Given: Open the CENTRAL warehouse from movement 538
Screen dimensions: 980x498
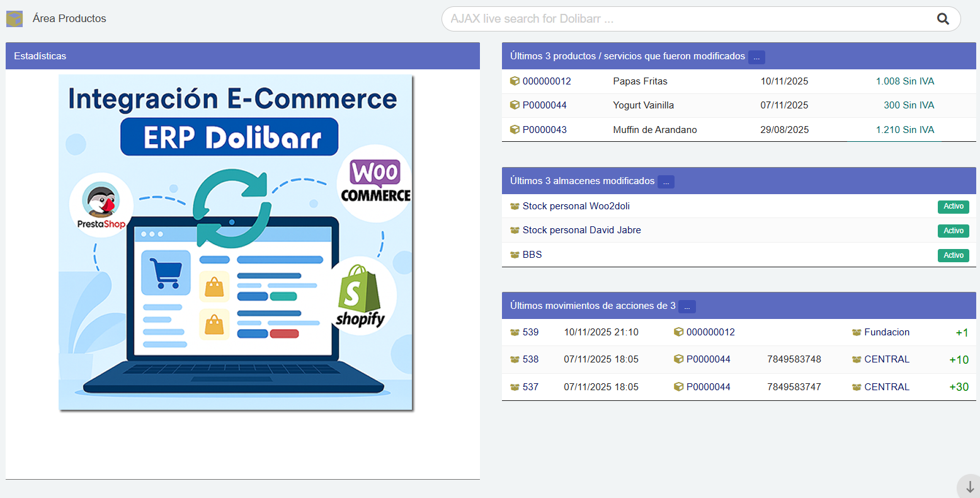Looking at the screenshot, I should click(x=887, y=359).
